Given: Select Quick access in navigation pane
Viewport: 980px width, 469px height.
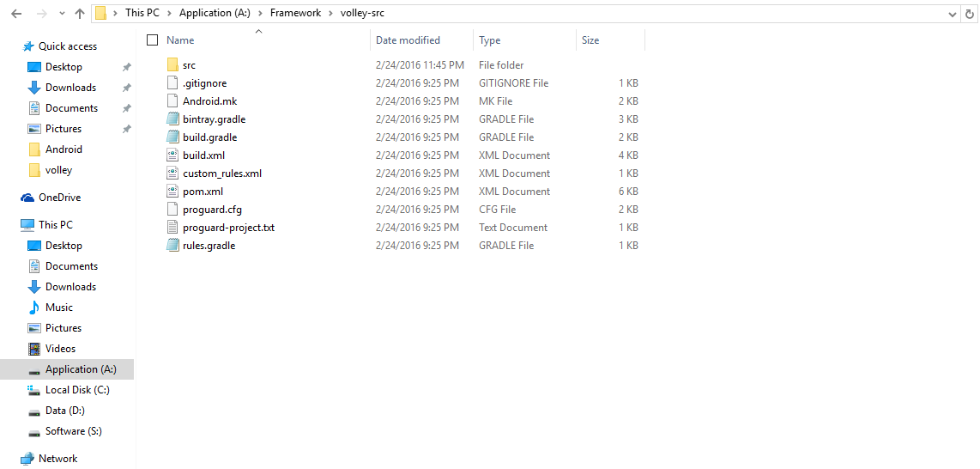Looking at the screenshot, I should click(67, 46).
